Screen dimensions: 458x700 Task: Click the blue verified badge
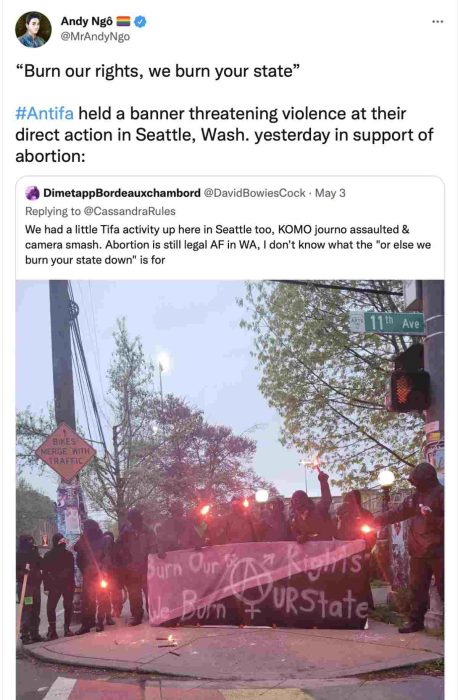140,21
